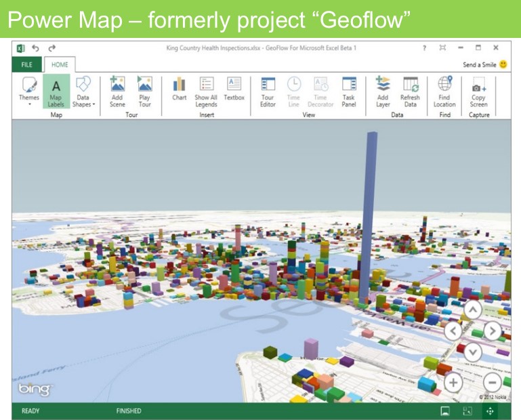Toggle the Tour Editor pane
Image resolution: width=521 pixels, height=420 pixels.
(x=268, y=91)
